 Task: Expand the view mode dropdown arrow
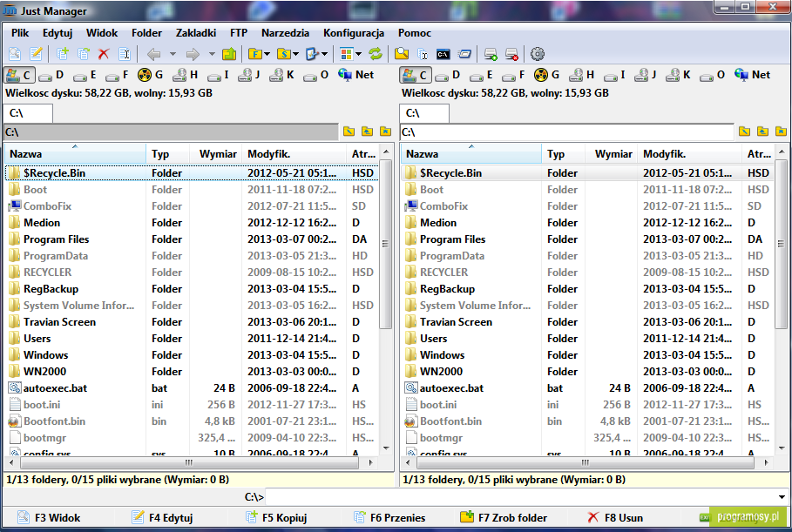coord(358,54)
